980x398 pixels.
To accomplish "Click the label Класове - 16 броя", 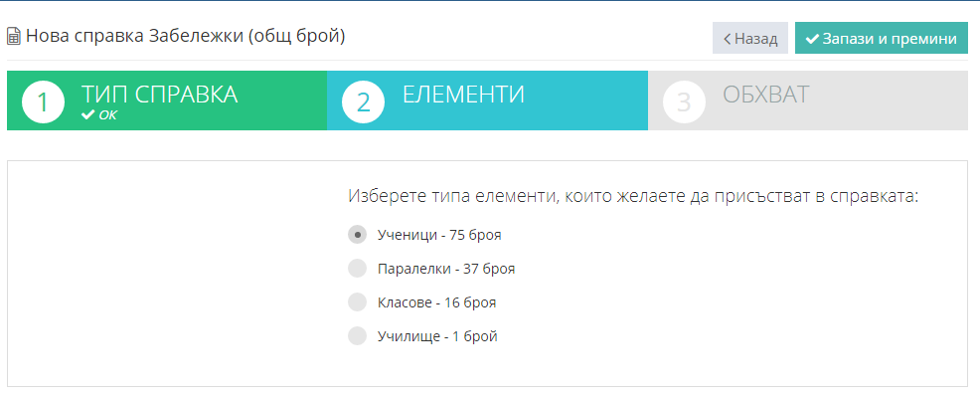I will [x=437, y=302].
